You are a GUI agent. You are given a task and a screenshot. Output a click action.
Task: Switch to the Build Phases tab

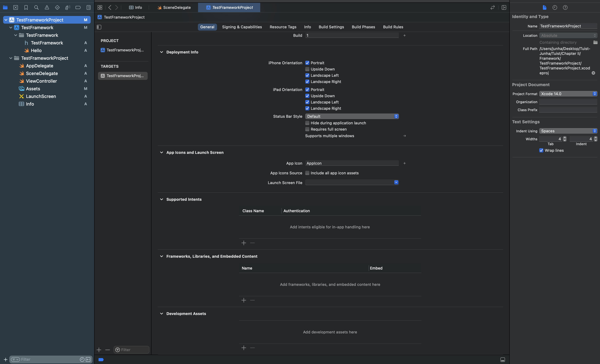click(363, 27)
